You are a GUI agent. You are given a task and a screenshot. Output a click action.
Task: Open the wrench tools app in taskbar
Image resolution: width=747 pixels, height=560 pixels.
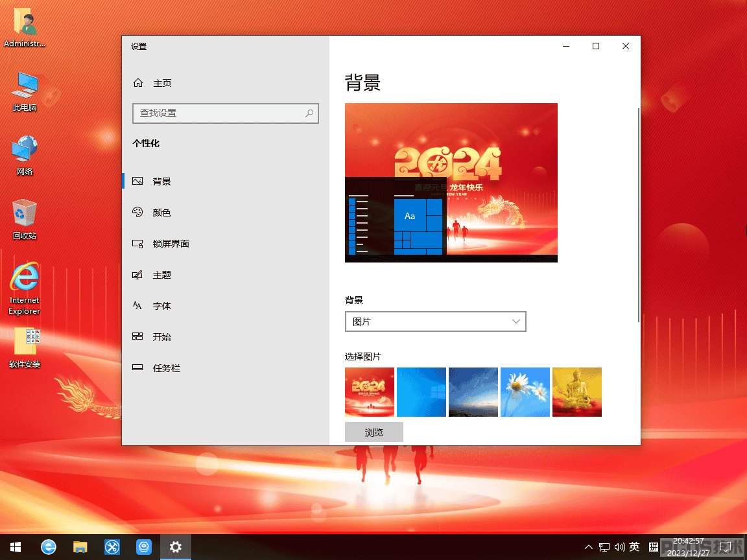pos(112,547)
